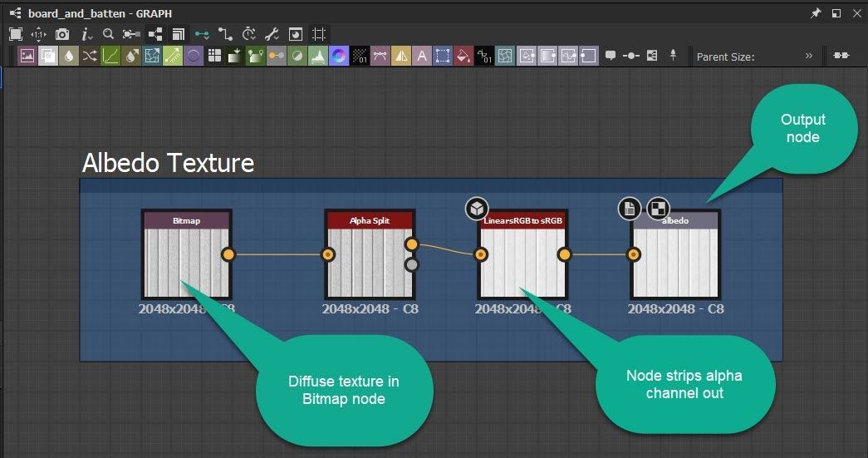Click the magnifier search icon in toolbar

(x=108, y=34)
